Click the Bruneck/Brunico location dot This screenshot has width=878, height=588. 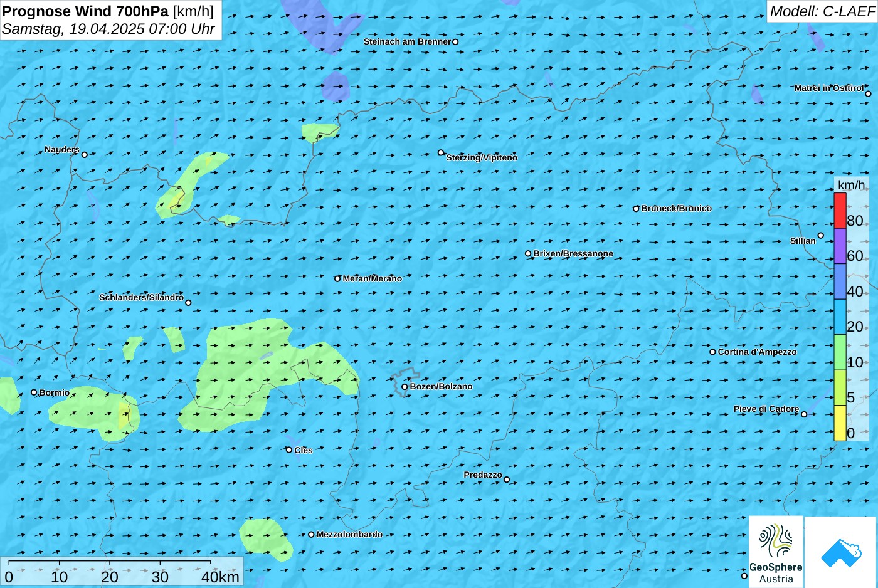(636, 209)
